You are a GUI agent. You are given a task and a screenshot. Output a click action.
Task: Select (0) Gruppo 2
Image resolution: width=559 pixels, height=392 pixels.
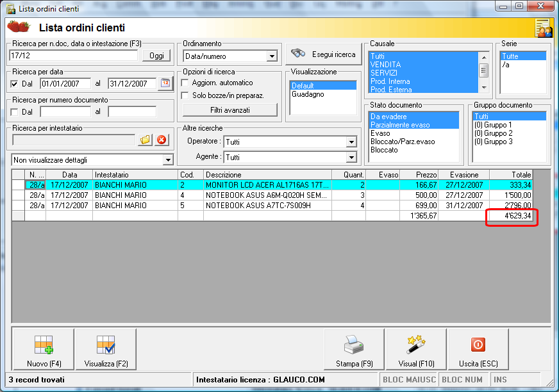point(510,133)
